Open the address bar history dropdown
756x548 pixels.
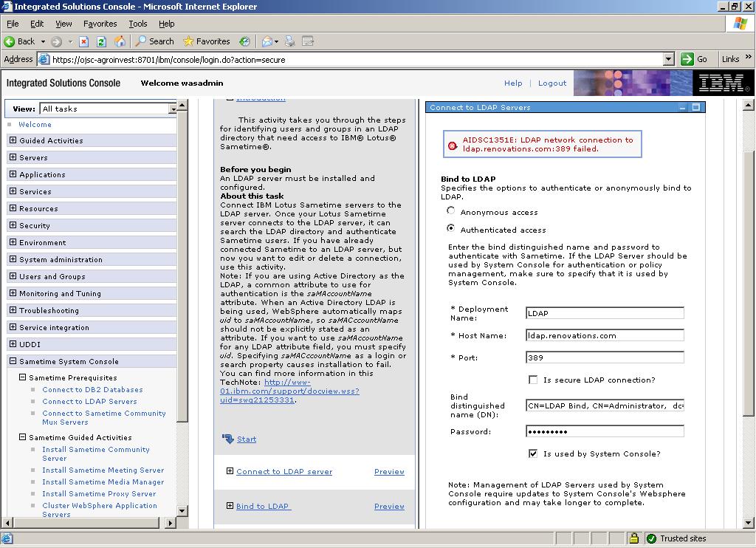[668, 59]
